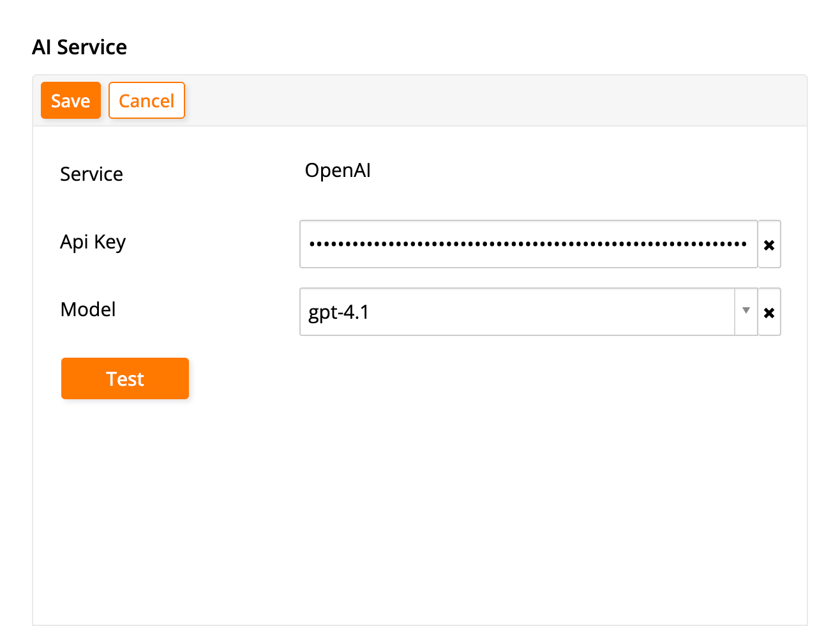Open the Model dropdown arrow

[x=746, y=312]
